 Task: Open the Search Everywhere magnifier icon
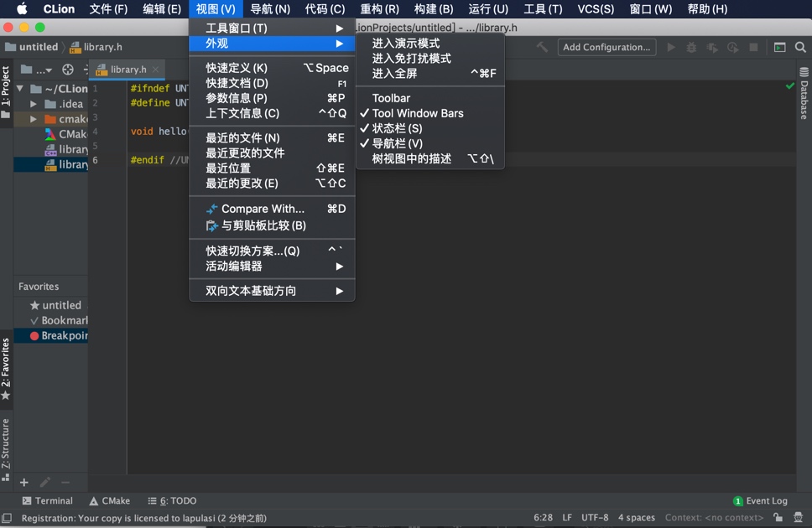tap(801, 47)
